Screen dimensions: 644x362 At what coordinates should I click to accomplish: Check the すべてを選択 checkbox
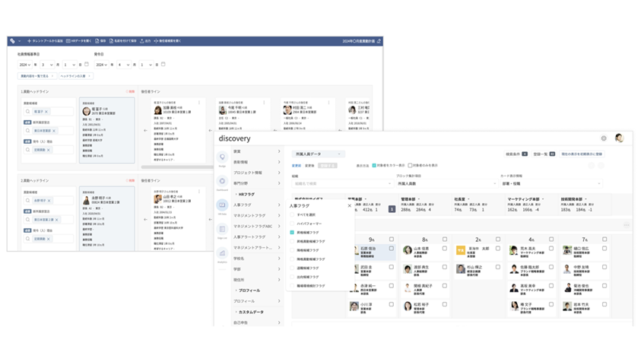pos(292,215)
